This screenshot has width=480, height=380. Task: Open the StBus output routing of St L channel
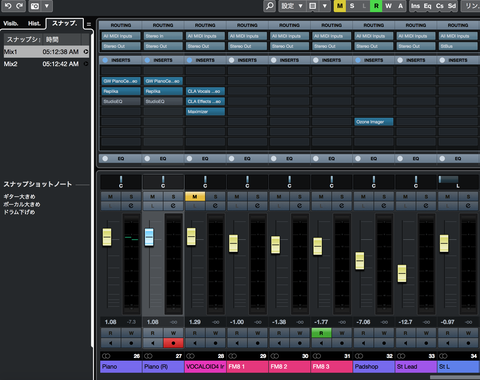coord(458,46)
